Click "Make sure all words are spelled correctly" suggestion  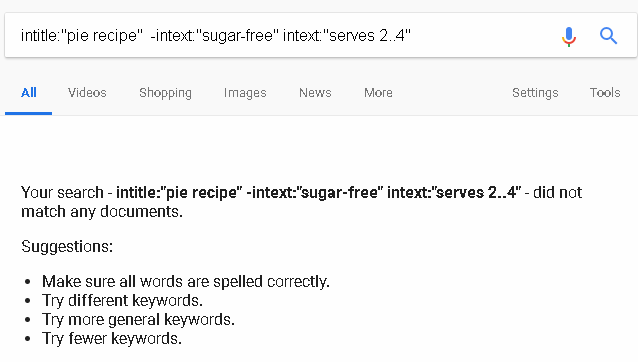[186, 281]
